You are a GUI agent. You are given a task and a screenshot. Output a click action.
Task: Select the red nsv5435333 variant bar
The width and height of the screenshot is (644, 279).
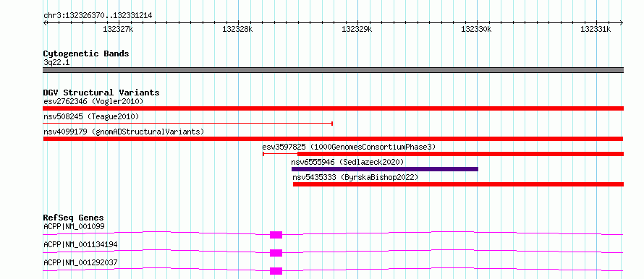pyautogui.click(x=458, y=184)
